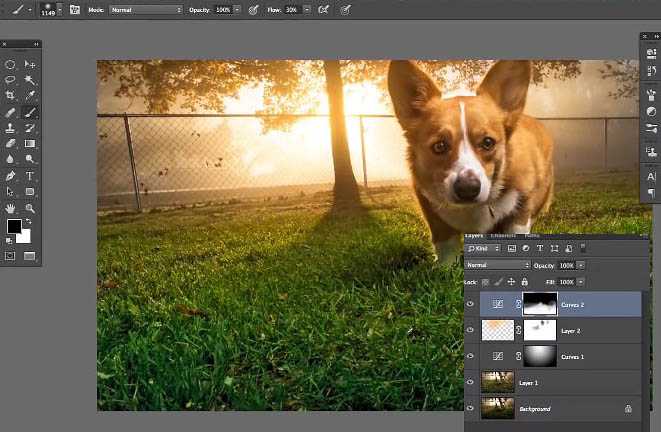Select the Layer 2 mask thumbnail
The height and width of the screenshot is (432, 661).
pyautogui.click(x=540, y=330)
